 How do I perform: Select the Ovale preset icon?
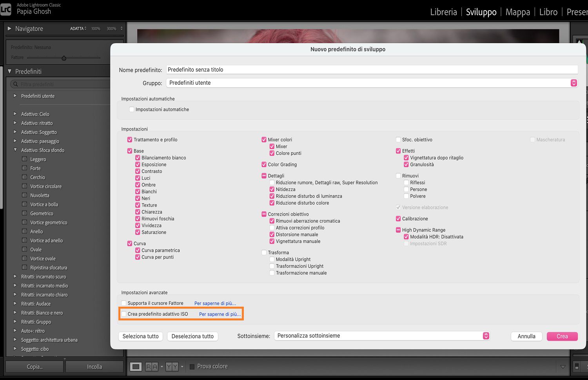24,249
